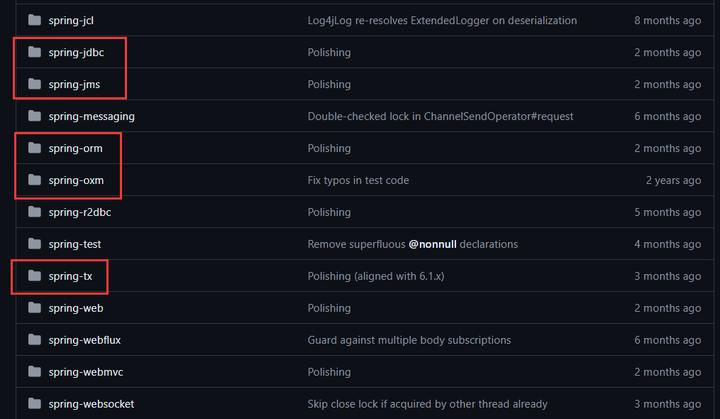The width and height of the screenshot is (720, 419).
Task: Open the Log4jLog re-resolves ExtendedLogger commit
Action: pyautogui.click(x=442, y=20)
